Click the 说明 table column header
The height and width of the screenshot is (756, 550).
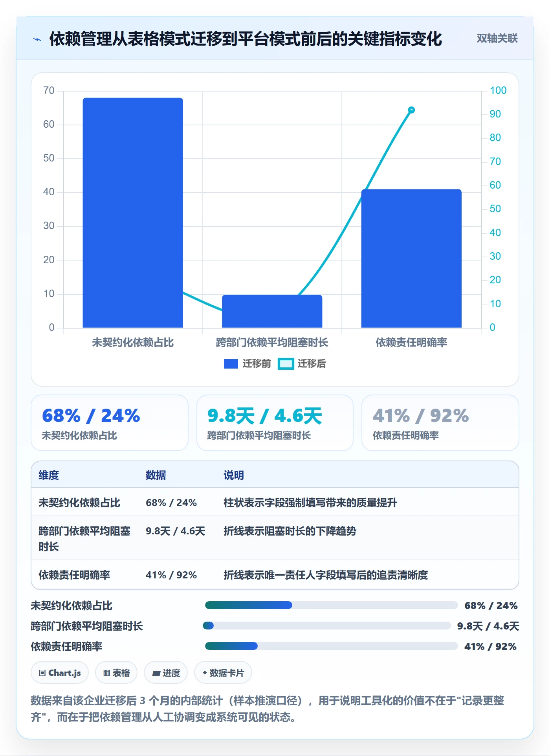point(234,475)
